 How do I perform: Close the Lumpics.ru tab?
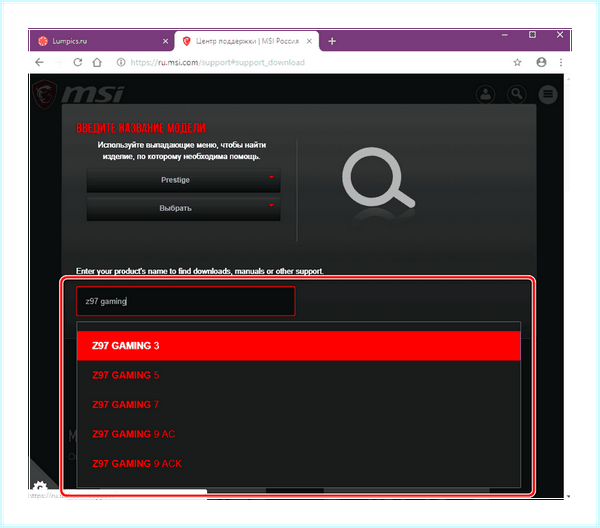pos(165,41)
